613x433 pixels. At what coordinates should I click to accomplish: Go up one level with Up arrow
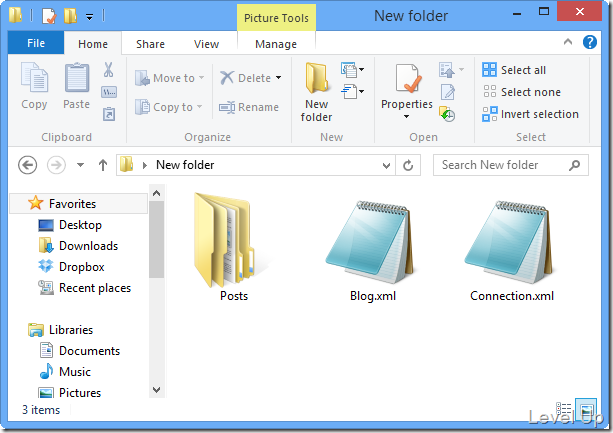pos(102,165)
